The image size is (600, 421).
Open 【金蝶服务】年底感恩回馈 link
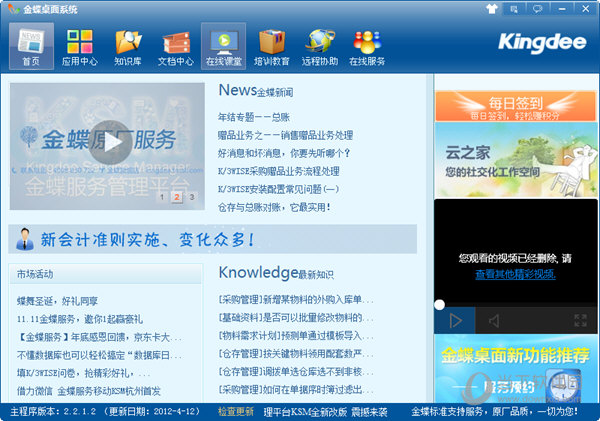pyautogui.click(x=99, y=337)
